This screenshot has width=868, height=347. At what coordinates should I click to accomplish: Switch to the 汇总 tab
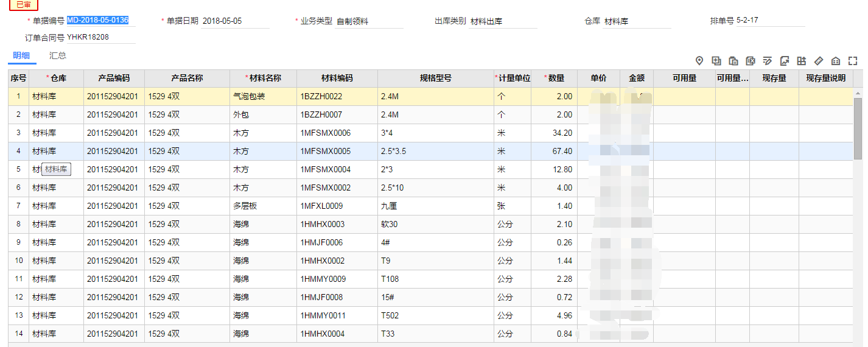pyautogui.click(x=58, y=56)
